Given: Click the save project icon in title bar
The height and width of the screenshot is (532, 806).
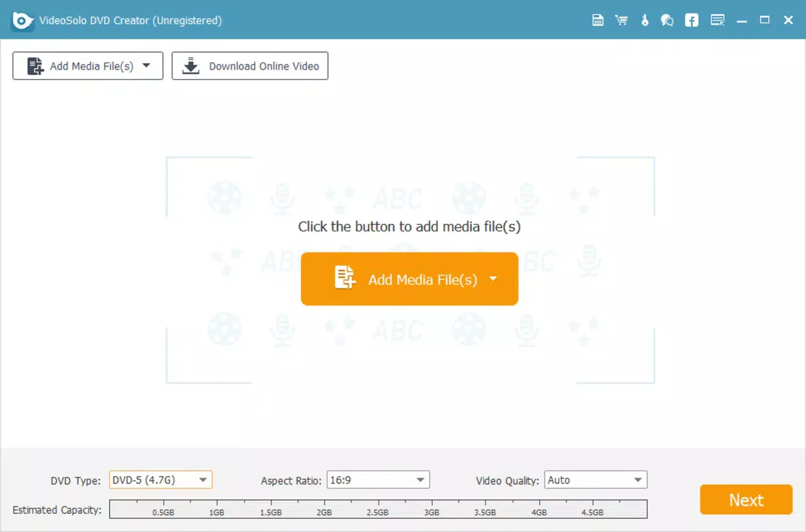Looking at the screenshot, I should point(598,21).
